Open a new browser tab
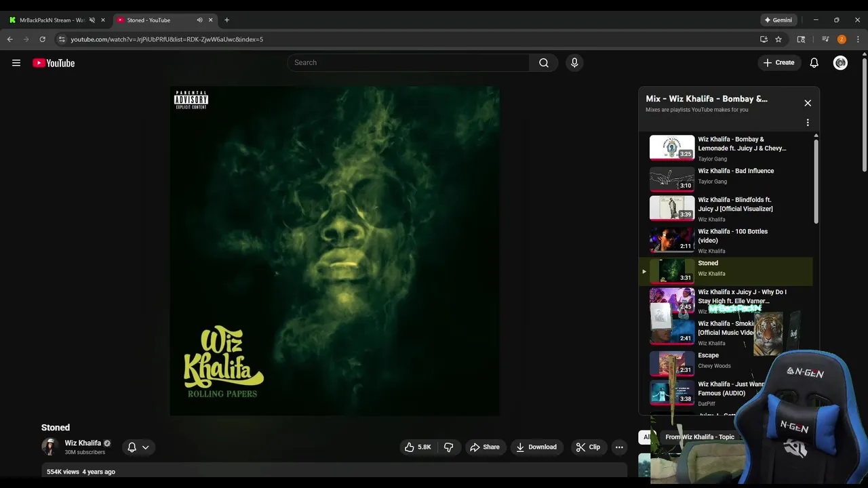The height and width of the screenshot is (488, 868). pos(226,20)
